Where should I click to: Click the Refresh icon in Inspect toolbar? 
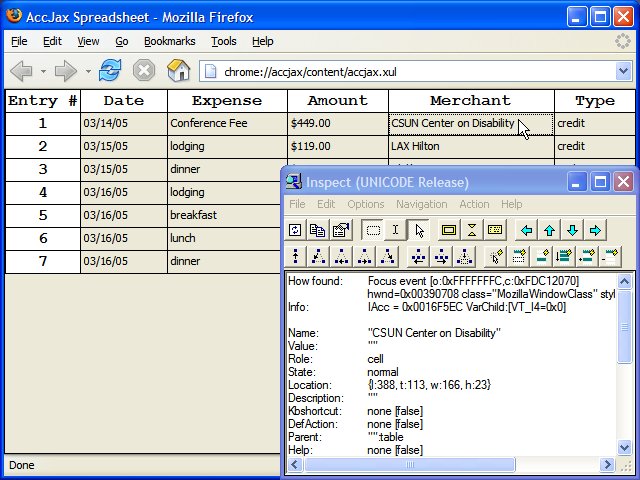pos(296,230)
